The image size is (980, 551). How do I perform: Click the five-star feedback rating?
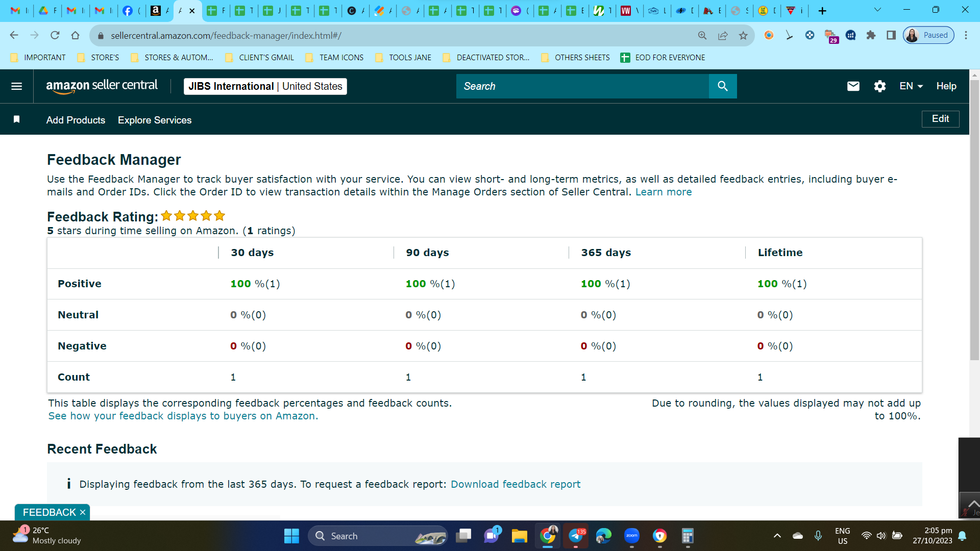pyautogui.click(x=193, y=216)
